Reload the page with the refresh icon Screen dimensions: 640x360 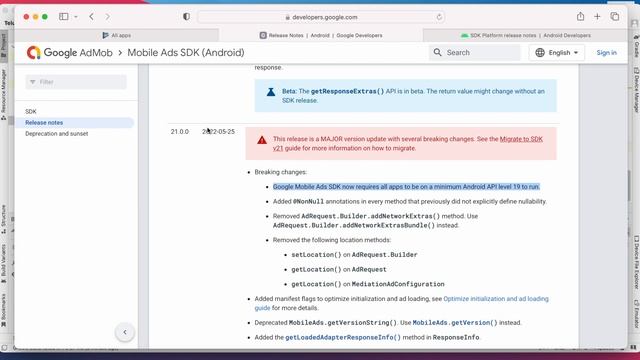(x=439, y=17)
